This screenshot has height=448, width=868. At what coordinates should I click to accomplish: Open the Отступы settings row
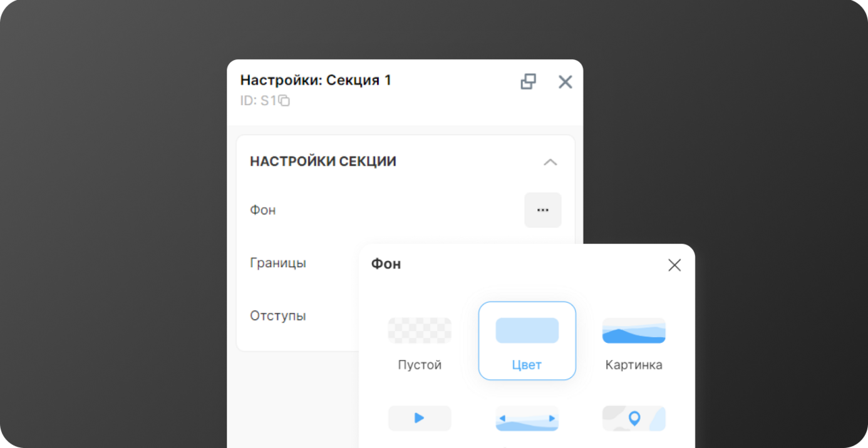click(x=278, y=315)
